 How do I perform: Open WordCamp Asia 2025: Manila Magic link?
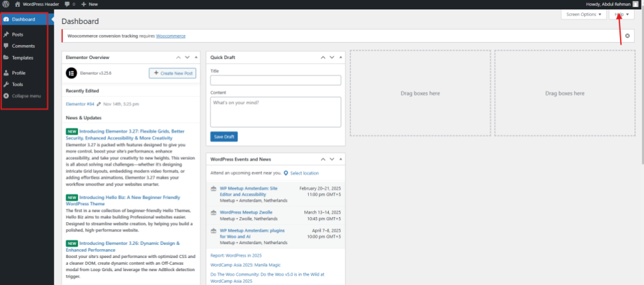(x=245, y=265)
